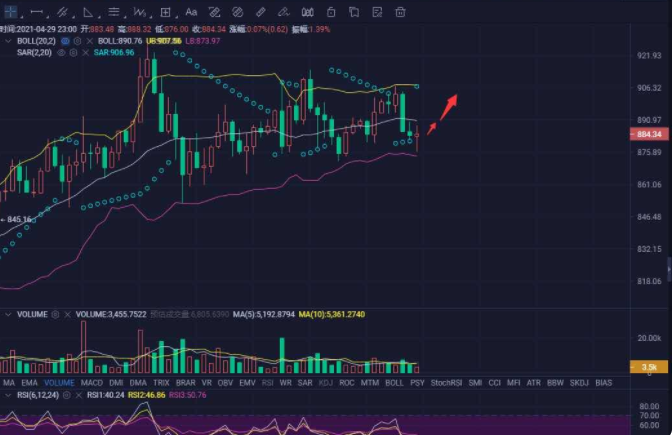Select the VOLUME indicator tab
The height and width of the screenshot is (435, 672).
(59, 383)
